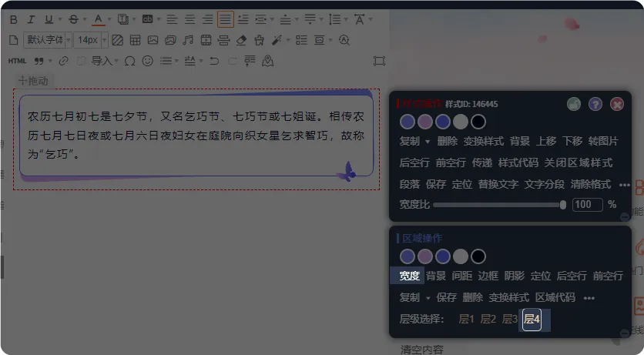Image resolution: width=644 pixels, height=355 pixels.
Task: Select layer 层3
Action: pyautogui.click(x=510, y=319)
